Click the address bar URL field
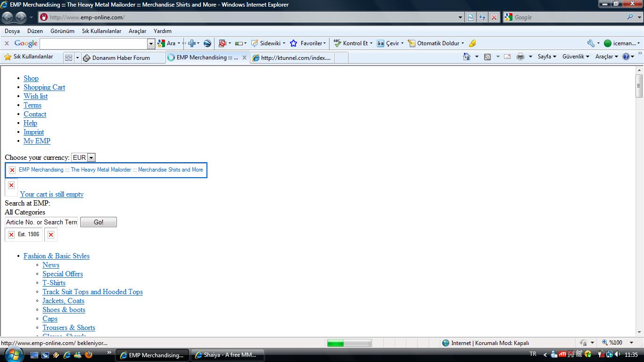The width and height of the screenshot is (644, 362). (x=250, y=17)
